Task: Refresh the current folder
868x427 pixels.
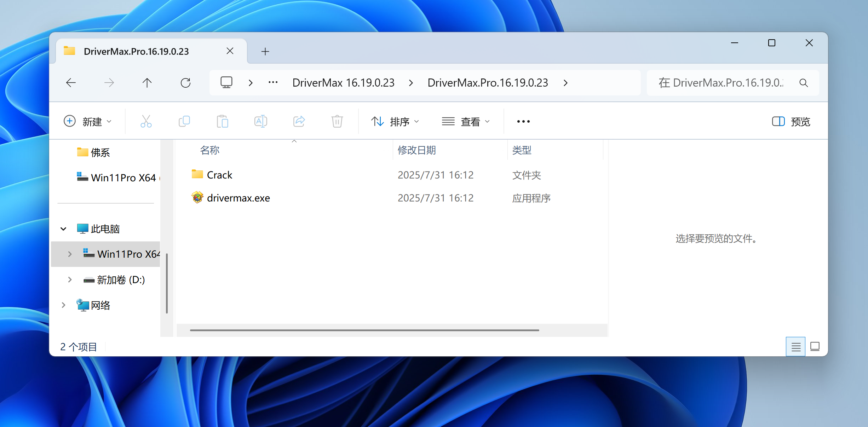Action: [x=185, y=83]
